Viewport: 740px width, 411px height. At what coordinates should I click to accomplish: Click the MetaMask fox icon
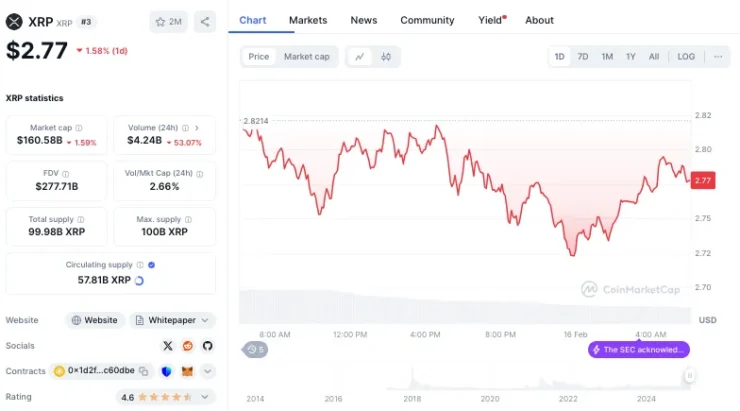187,371
